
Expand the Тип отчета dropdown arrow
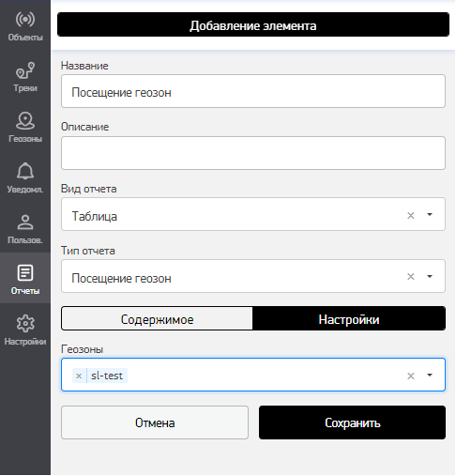point(430,276)
